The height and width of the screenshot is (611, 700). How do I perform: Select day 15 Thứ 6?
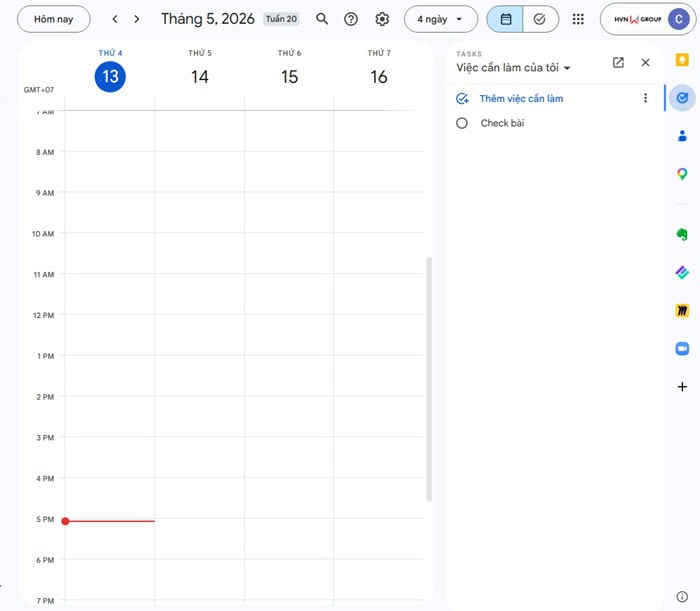click(289, 77)
